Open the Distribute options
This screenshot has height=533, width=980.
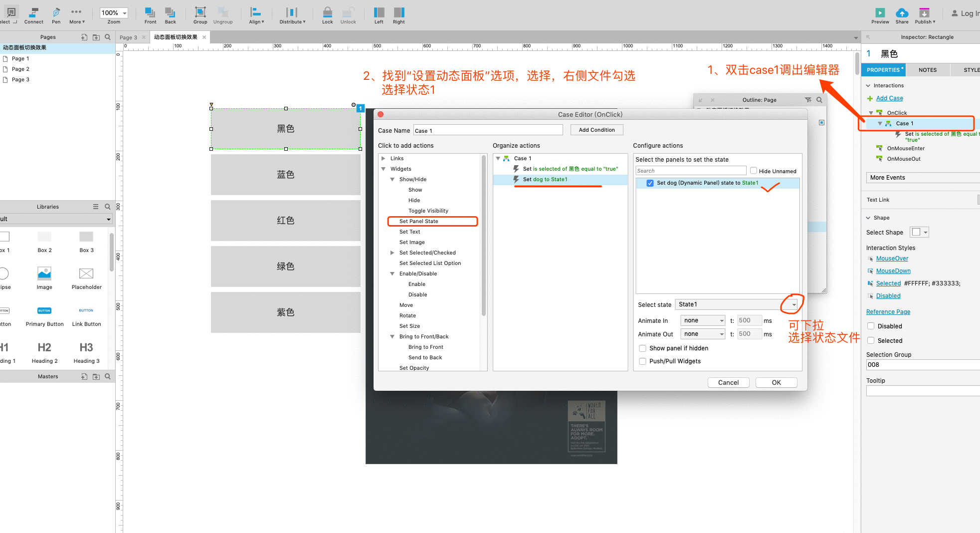click(292, 15)
